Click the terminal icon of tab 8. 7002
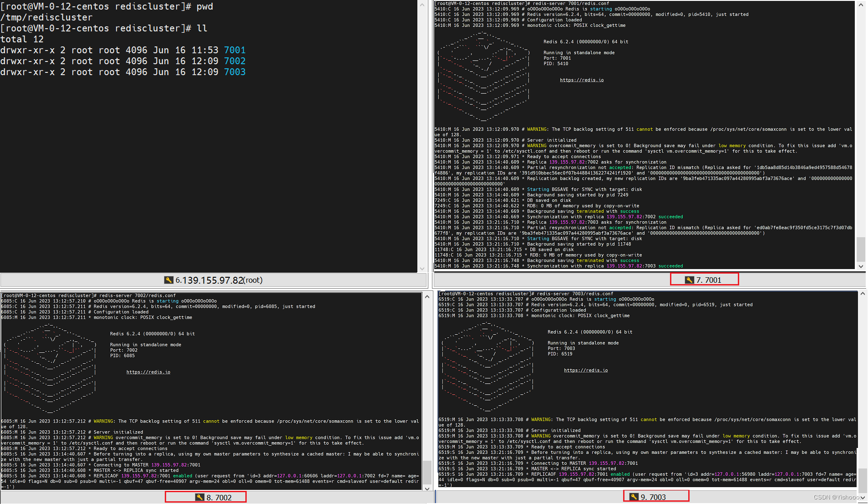Image resolution: width=868 pixels, height=504 pixels. click(x=200, y=497)
